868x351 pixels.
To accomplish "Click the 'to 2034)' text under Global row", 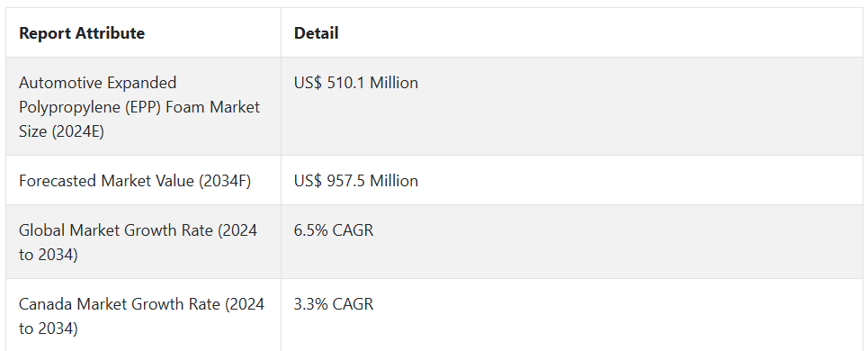I will coord(49,256).
